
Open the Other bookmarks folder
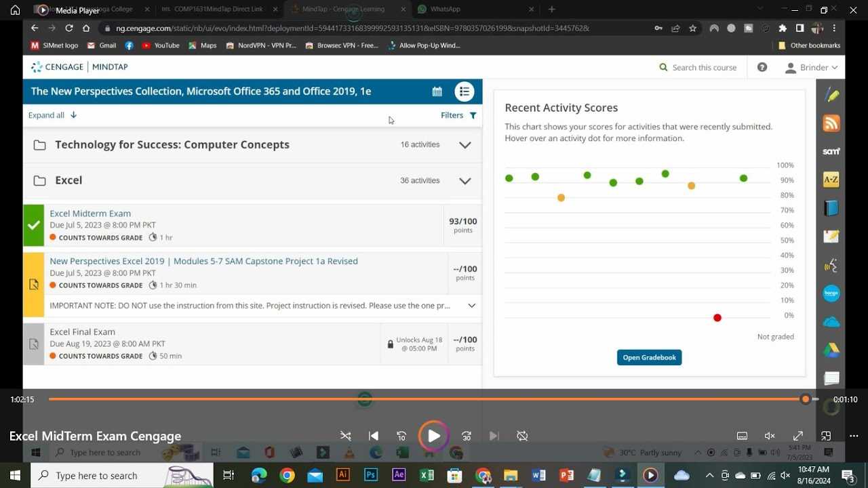tap(810, 45)
